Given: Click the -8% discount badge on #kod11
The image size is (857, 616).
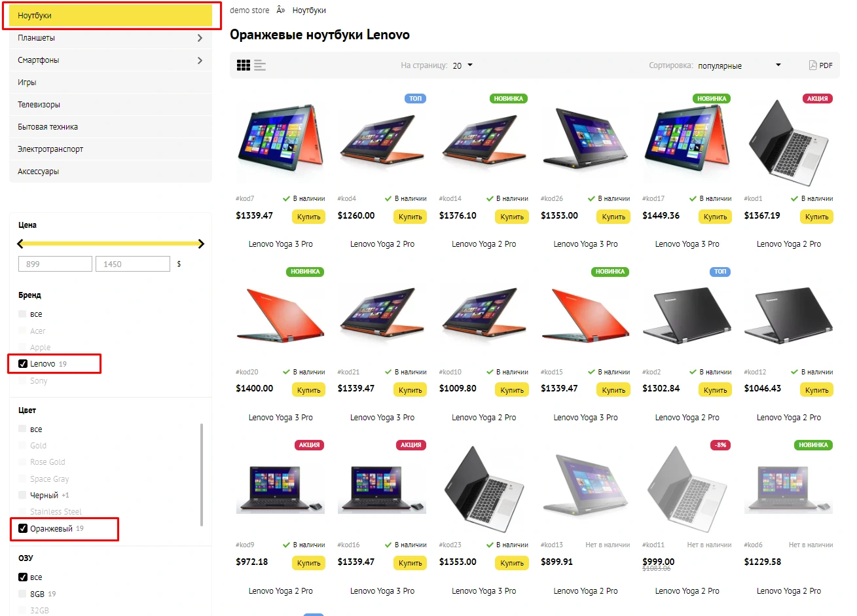Looking at the screenshot, I should pos(720,445).
